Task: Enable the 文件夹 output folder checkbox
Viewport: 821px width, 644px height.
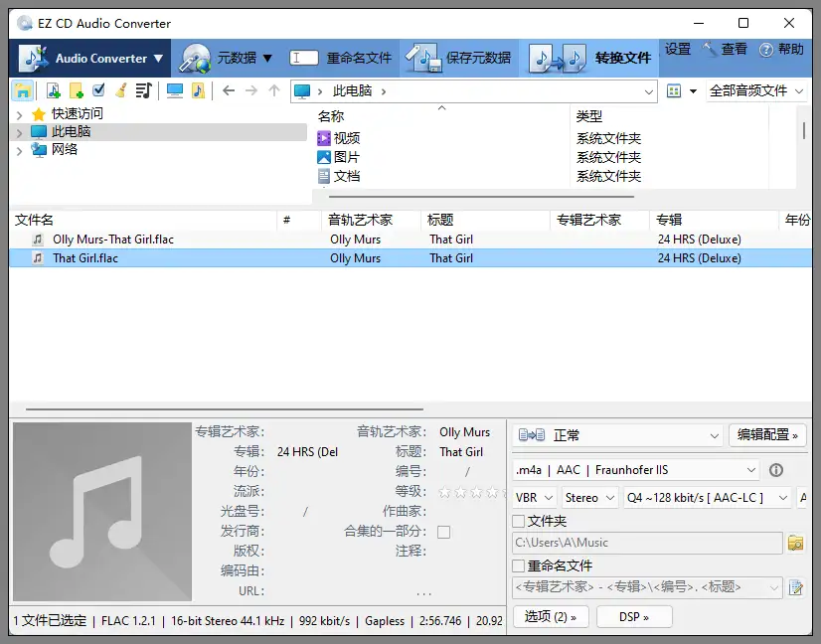Action: click(519, 521)
